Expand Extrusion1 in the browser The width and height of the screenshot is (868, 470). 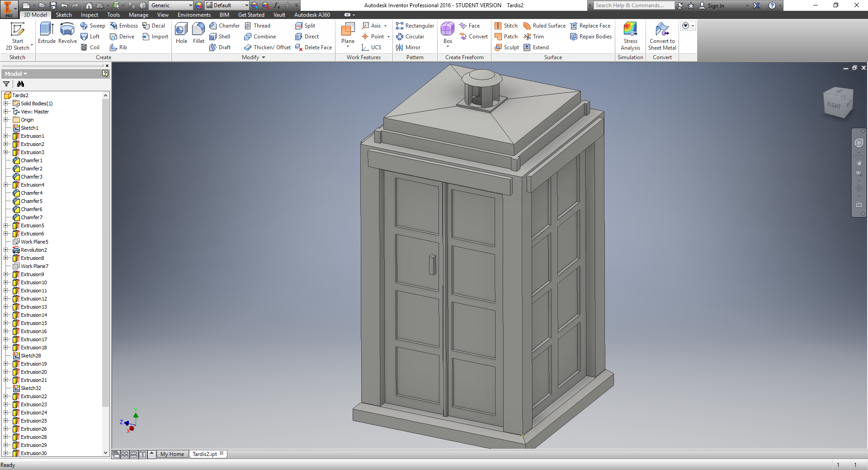click(6, 136)
